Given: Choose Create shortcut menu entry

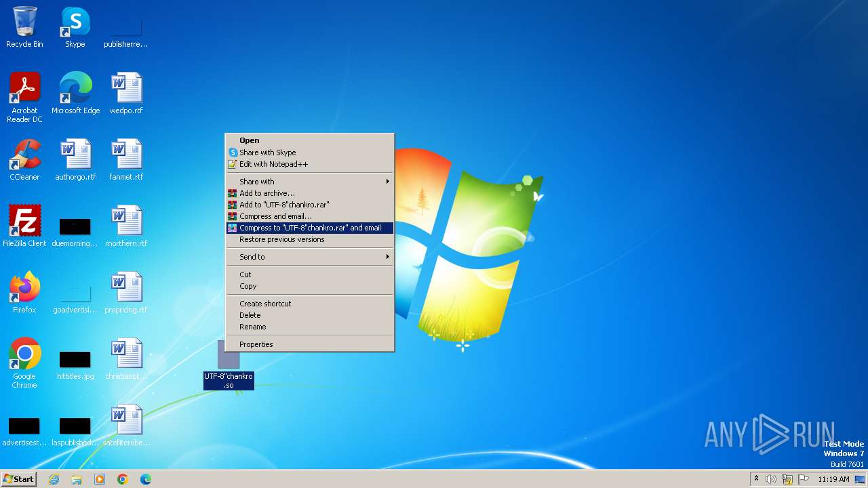Looking at the screenshot, I should [x=310, y=304].
